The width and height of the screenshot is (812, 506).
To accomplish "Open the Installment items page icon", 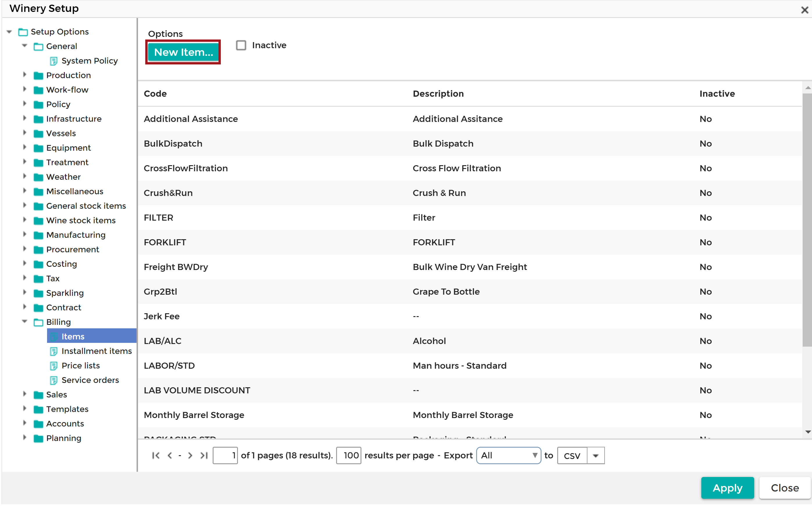I will tap(53, 351).
